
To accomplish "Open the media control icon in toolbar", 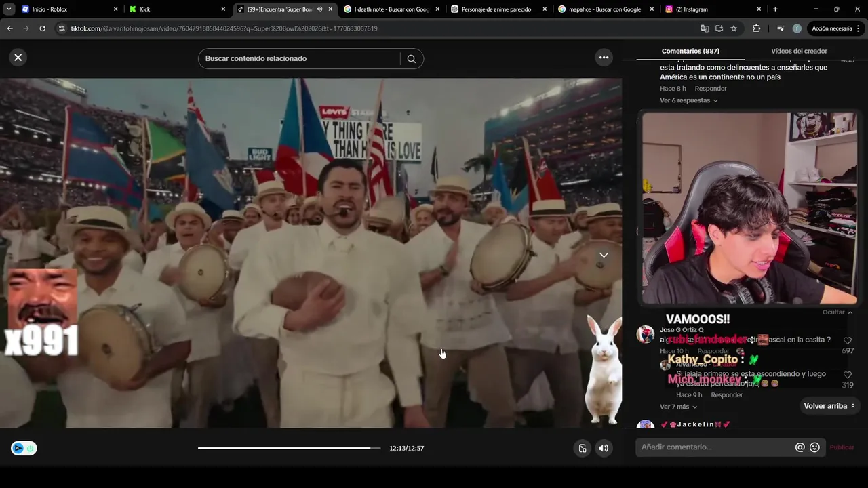I will (x=781, y=28).
